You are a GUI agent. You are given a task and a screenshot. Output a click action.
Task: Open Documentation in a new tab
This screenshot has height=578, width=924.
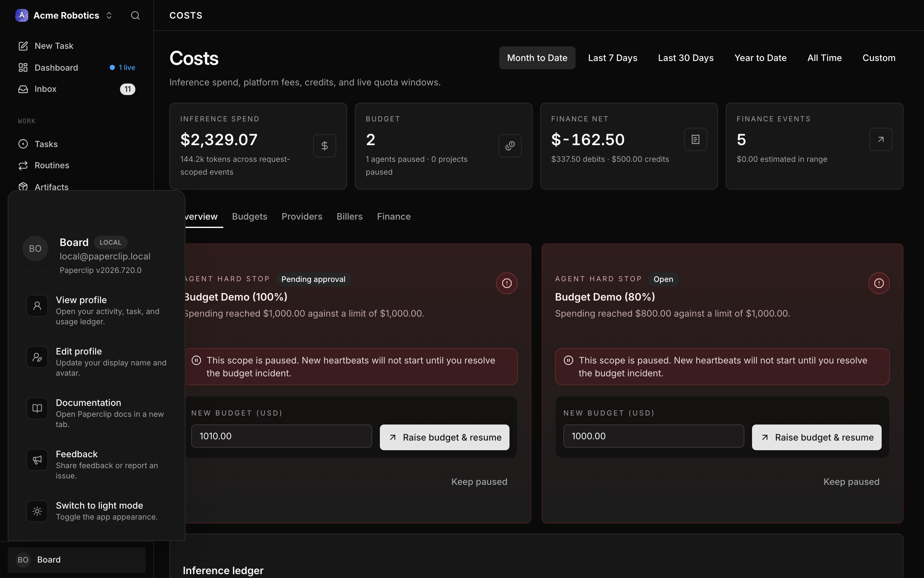coord(97,413)
